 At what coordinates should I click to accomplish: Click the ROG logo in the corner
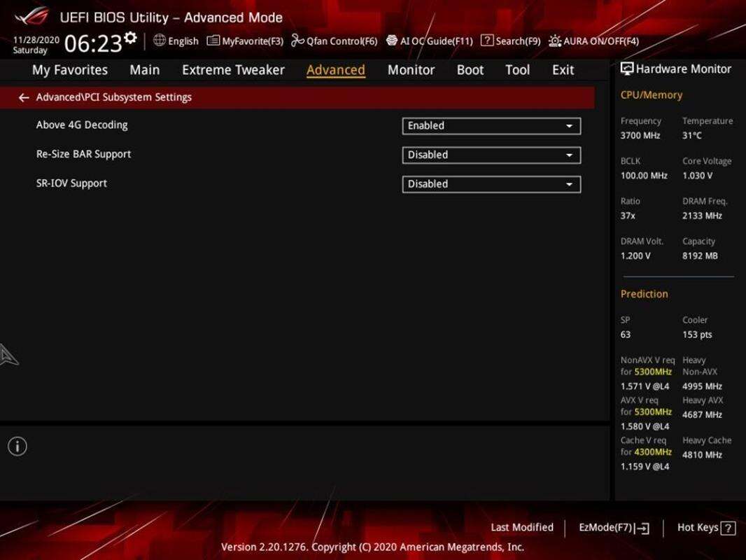(x=31, y=15)
